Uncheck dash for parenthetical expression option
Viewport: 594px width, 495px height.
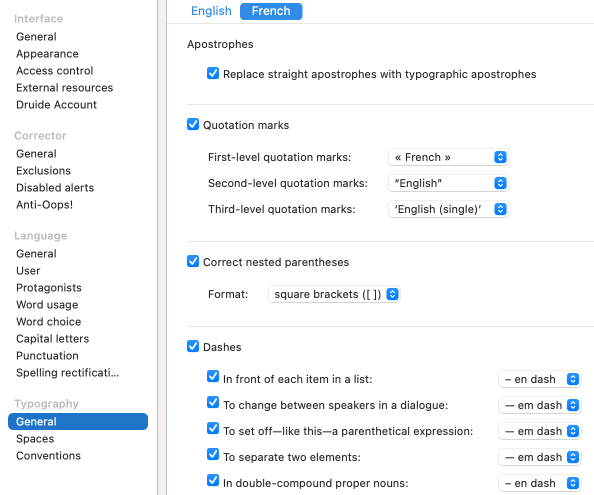pyautogui.click(x=213, y=429)
